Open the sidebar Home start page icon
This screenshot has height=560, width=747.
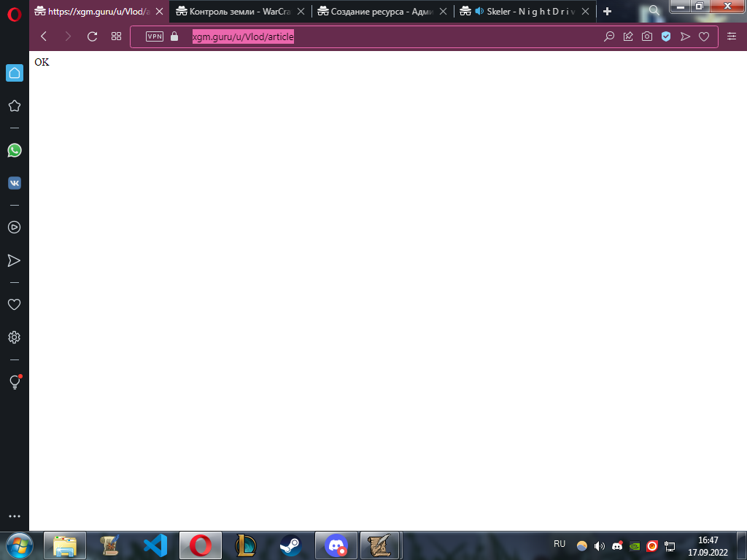point(15,73)
